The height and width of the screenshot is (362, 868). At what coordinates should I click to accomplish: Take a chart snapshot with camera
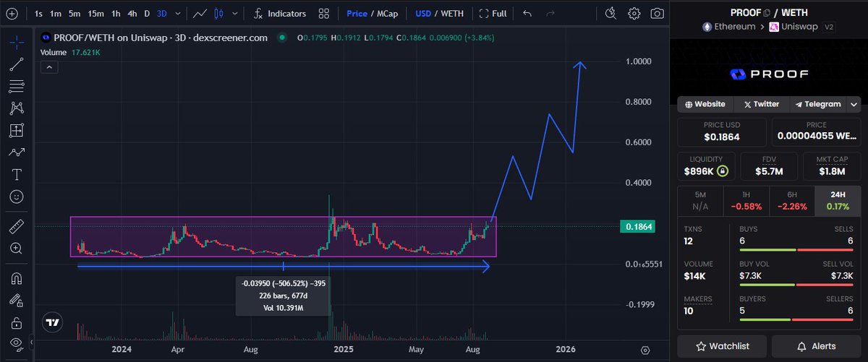pyautogui.click(x=657, y=13)
